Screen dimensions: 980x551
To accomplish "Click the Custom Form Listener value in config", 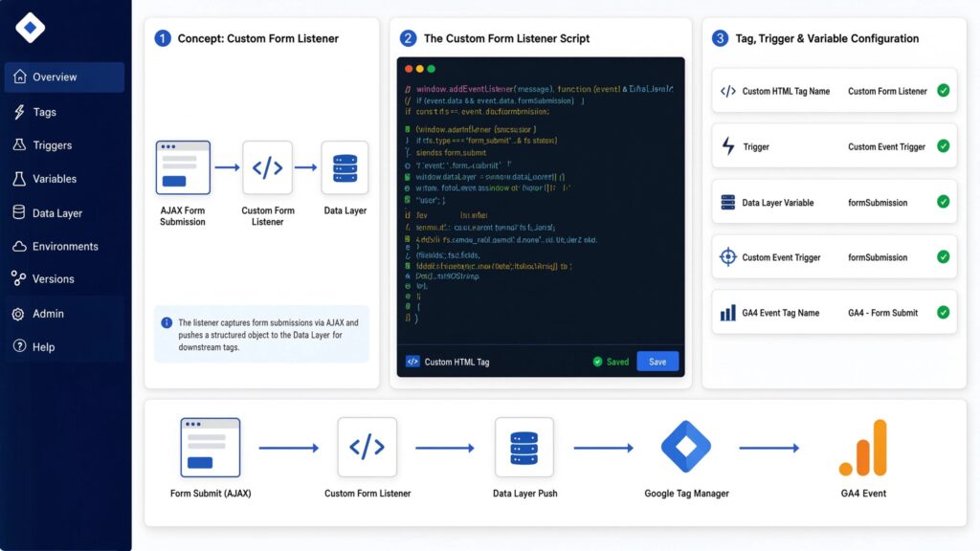I will click(887, 91).
